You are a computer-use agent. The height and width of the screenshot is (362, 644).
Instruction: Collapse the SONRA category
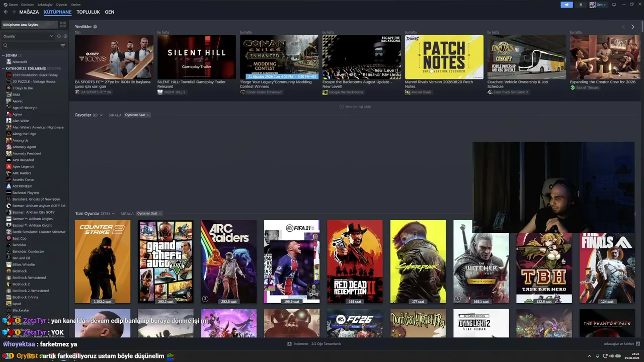pyautogui.click(x=3, y=55)
